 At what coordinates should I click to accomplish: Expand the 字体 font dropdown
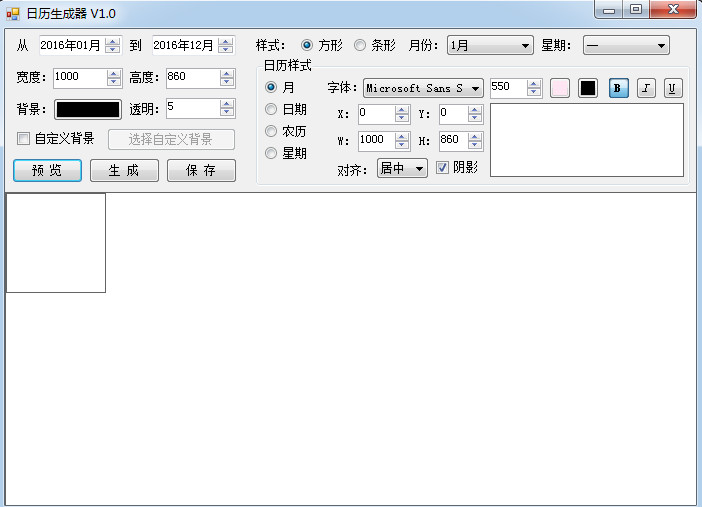tap(423, 88)
